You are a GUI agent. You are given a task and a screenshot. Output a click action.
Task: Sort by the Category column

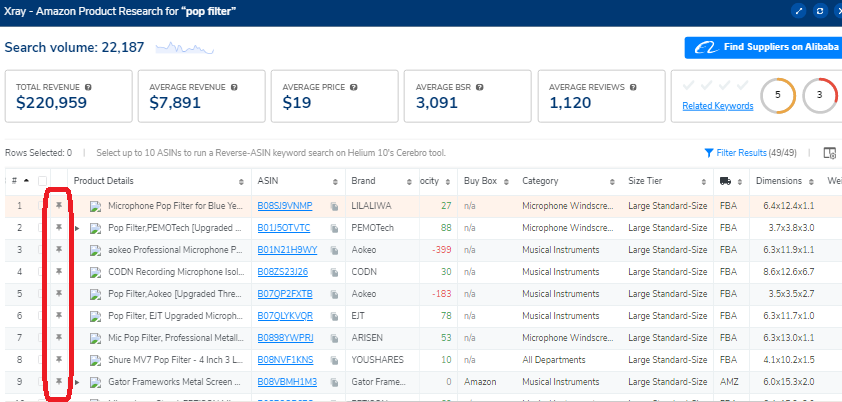click(x=612, y=181)
